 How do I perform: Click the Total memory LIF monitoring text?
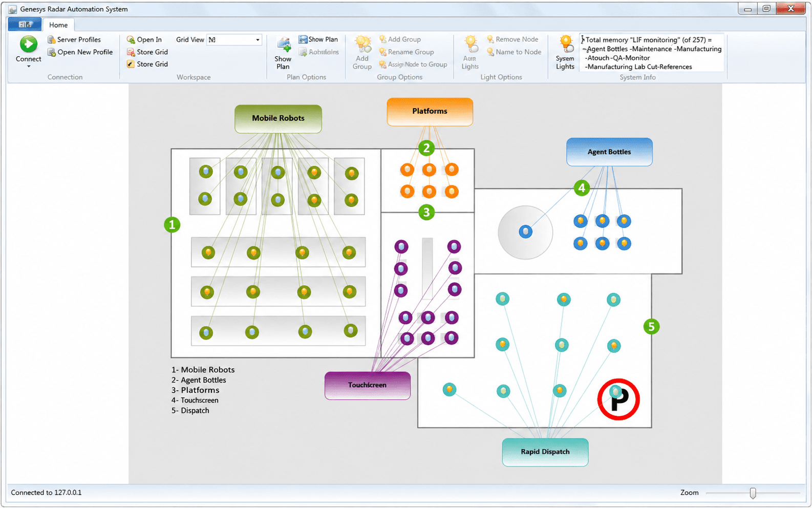649,39
